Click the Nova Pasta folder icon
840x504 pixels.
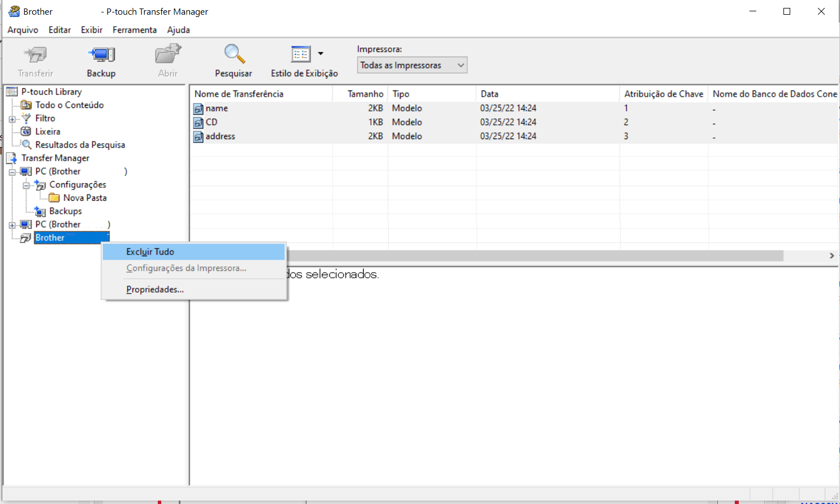pyautogui.click(x=54, y=197)
